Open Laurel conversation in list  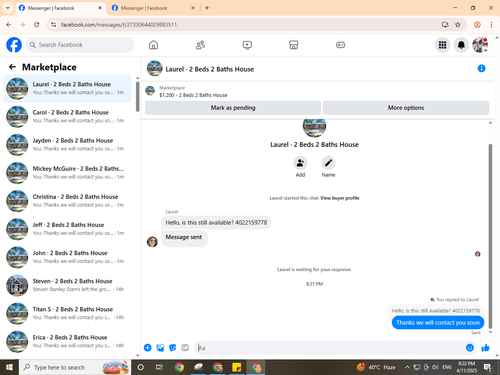68,88
